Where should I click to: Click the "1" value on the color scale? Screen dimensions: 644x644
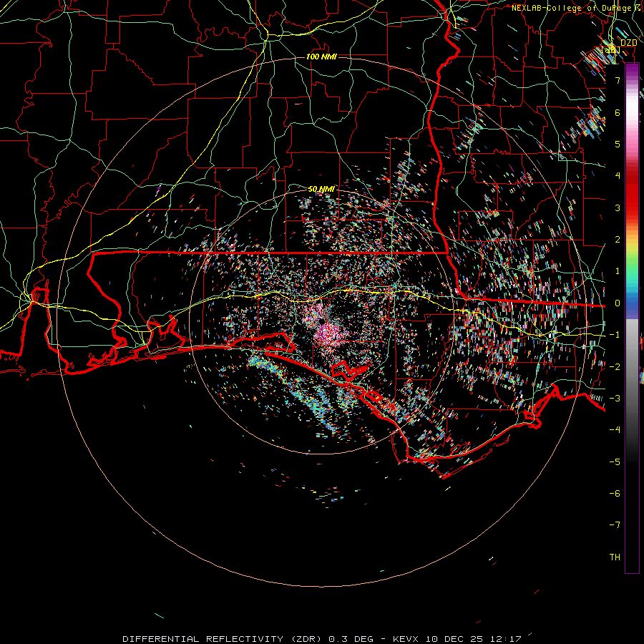point(618,271)
